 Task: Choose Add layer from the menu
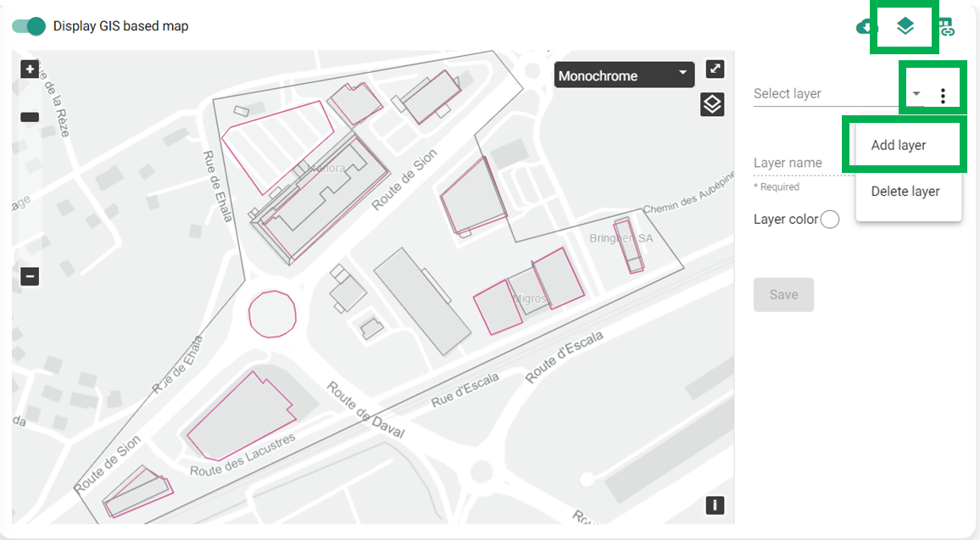pyautogui.click(x=898, y=145)
